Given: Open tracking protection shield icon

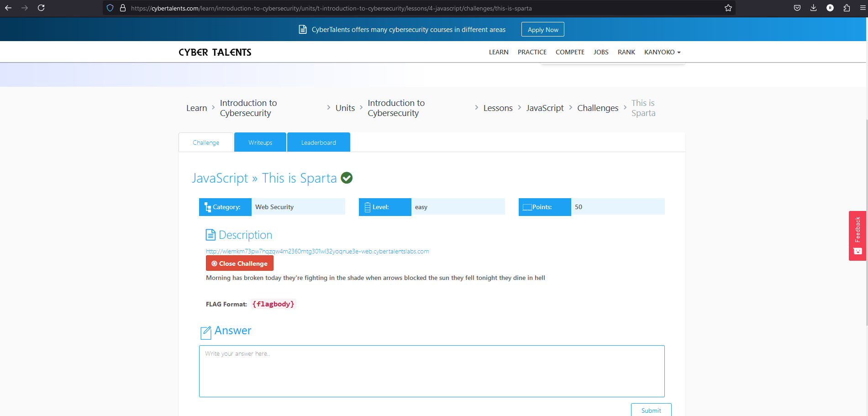Looking at the screenshot, I should coord(110,8).
